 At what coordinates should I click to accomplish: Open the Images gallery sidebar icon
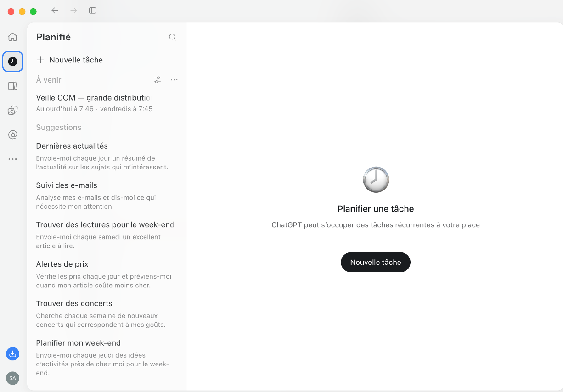pos(13,110)
